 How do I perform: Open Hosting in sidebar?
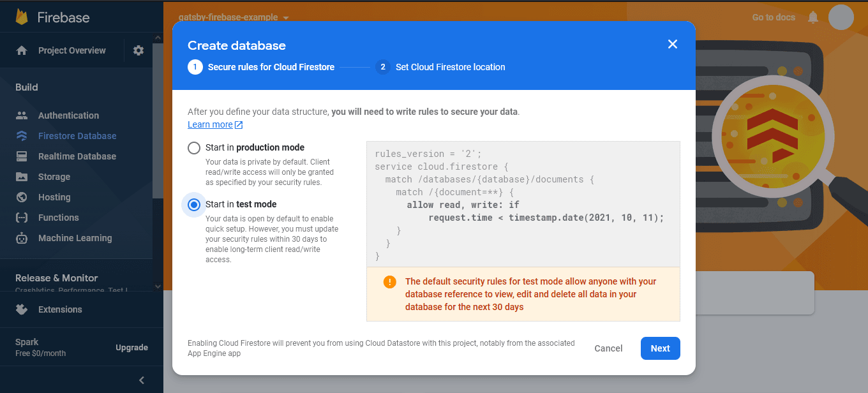pyautogui.click(x=54, y=197)
